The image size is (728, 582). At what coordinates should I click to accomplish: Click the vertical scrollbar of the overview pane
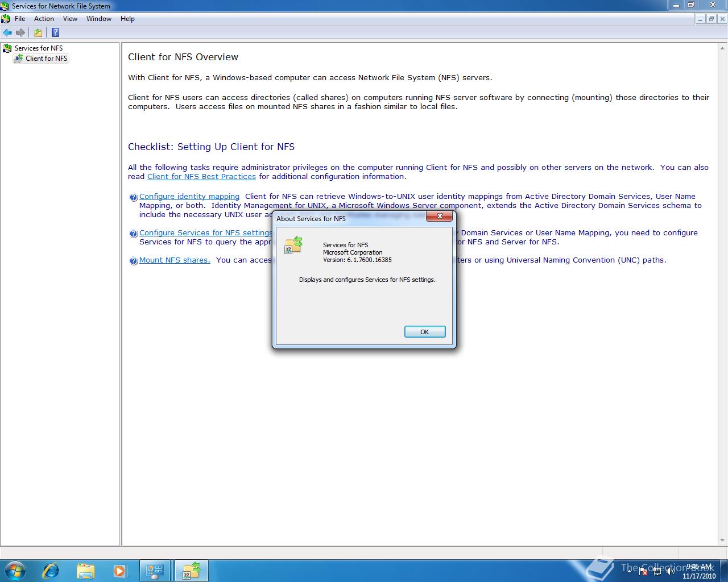pyautogui.click(x=723, y=284)
